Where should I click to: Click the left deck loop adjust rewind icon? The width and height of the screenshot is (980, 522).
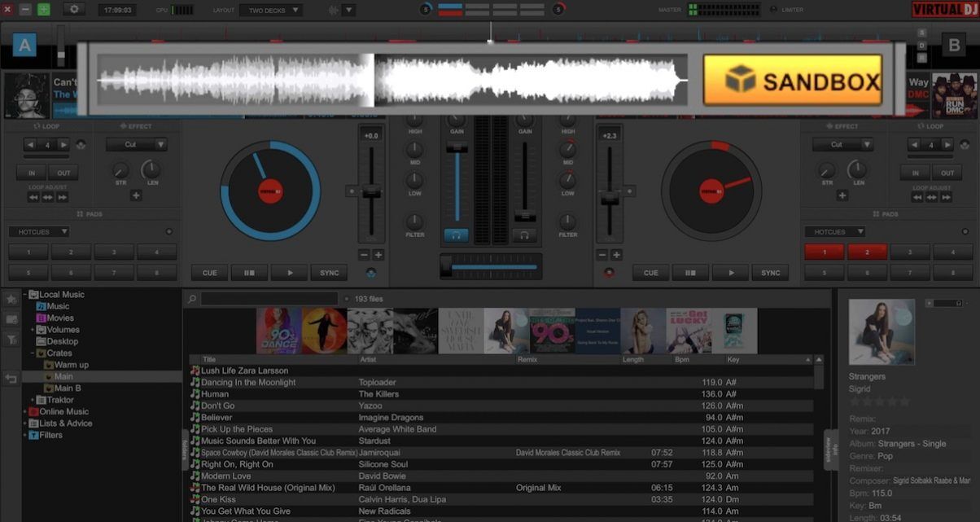[33, 197]
